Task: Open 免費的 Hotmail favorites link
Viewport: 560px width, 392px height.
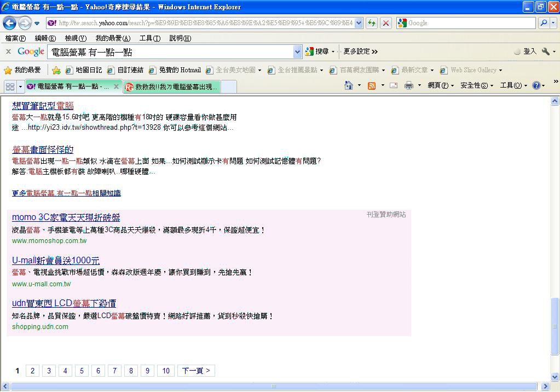Action: [175, 70]
